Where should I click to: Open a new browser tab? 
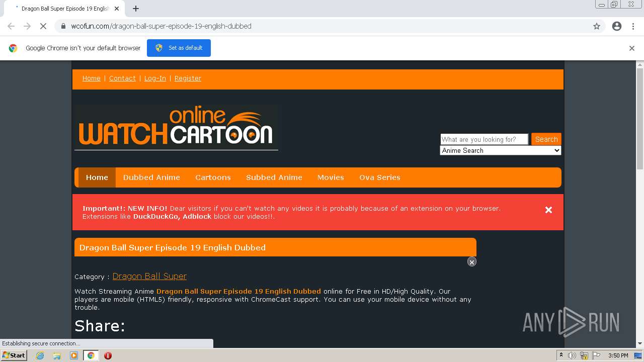(136, 9)
